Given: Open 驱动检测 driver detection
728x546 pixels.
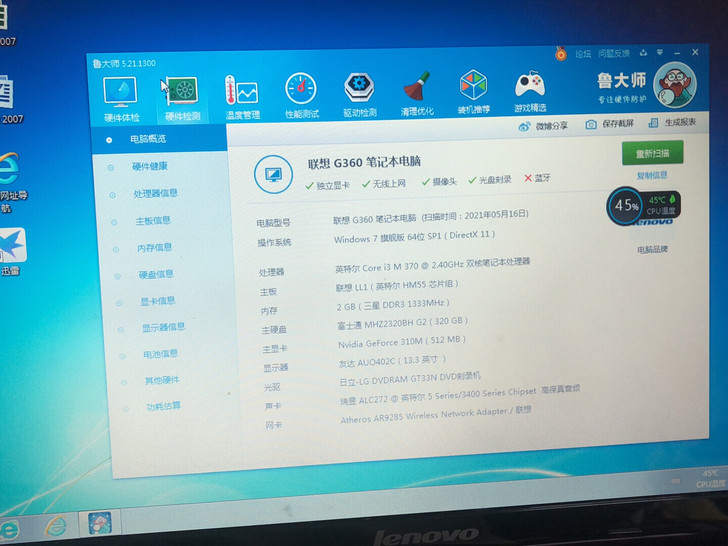Looking at the screenshot, I should coord(359,94).
